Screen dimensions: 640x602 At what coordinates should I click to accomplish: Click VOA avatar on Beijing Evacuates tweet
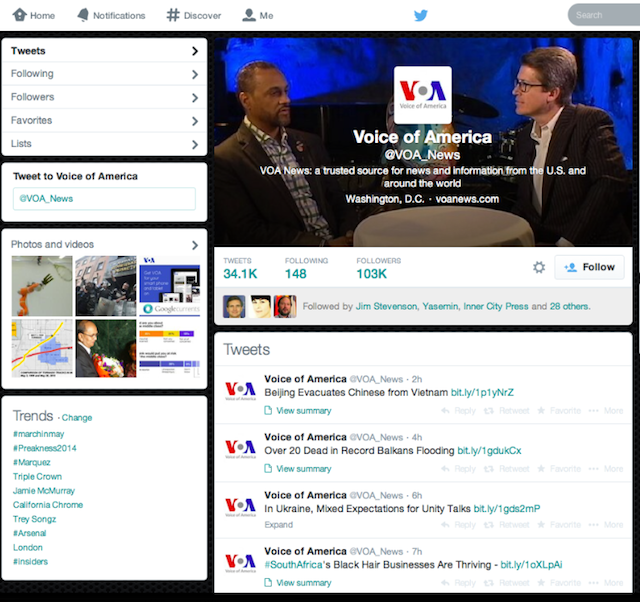240,391
